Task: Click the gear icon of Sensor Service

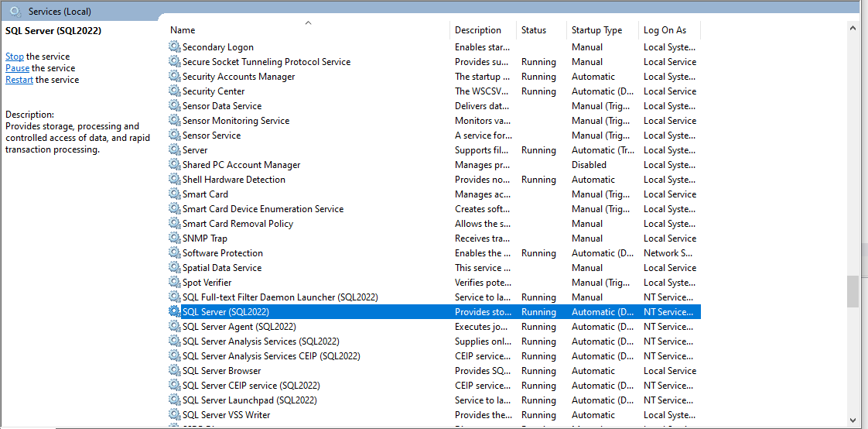Action: point(174,136)
